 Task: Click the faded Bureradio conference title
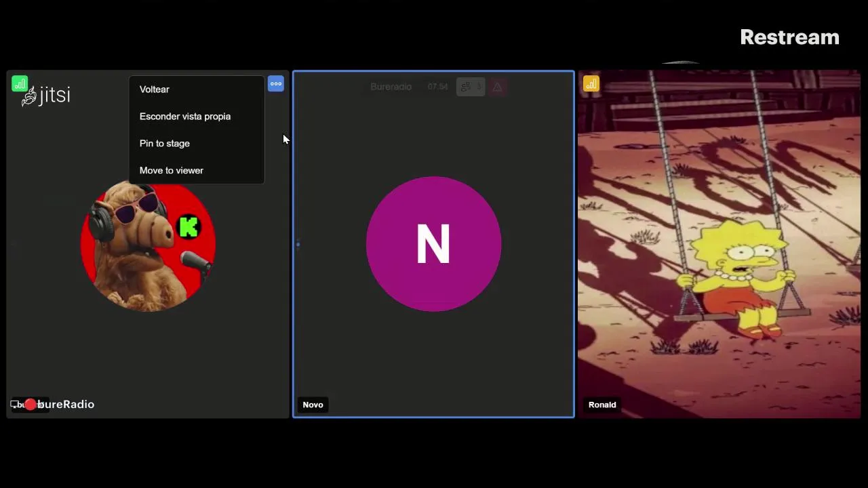point(391,87)
